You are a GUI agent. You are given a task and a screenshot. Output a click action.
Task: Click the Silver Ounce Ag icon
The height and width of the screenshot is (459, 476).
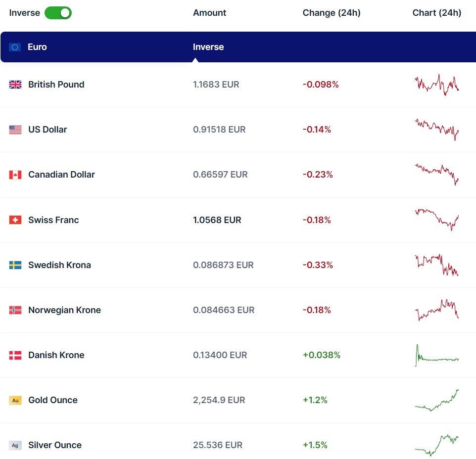pos(15,445)
